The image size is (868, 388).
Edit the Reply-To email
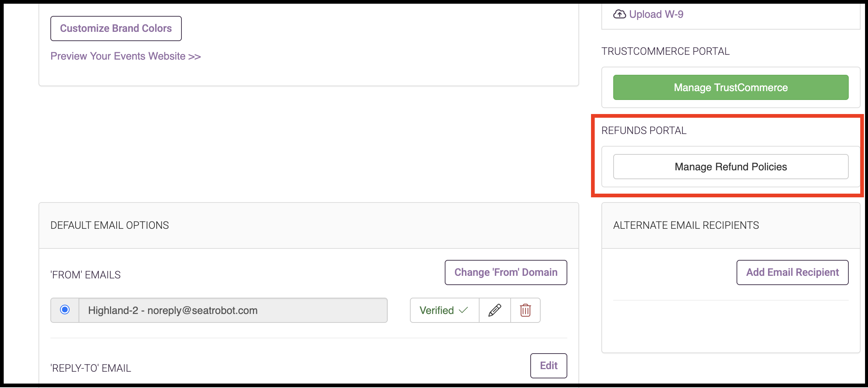click(x=548, y=366)
